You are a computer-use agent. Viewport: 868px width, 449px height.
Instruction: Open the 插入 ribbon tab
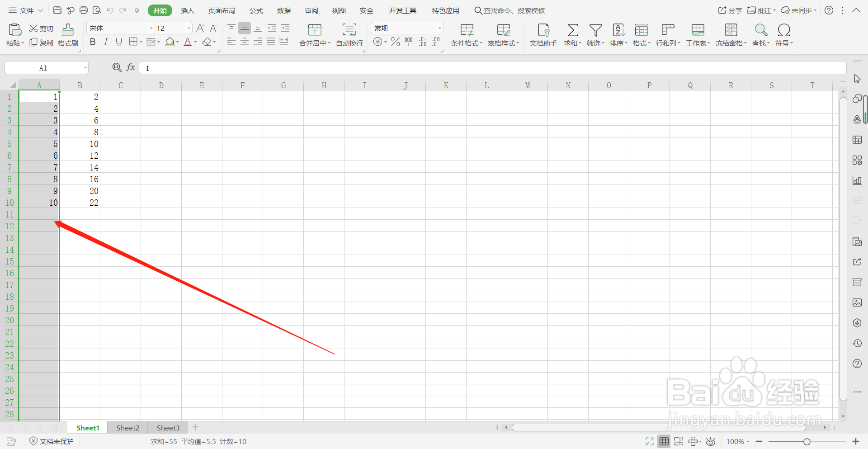[x=187, y=10]
